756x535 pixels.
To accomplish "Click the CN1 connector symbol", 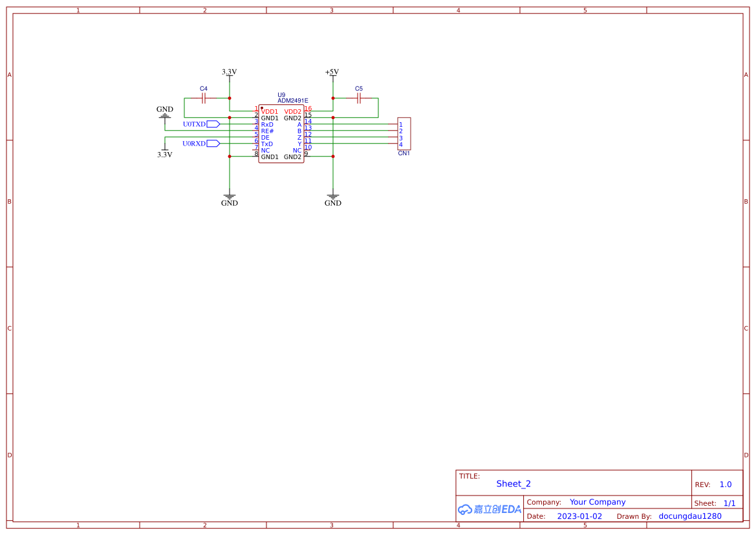I will pyautogui.click(x=404, y=134).
